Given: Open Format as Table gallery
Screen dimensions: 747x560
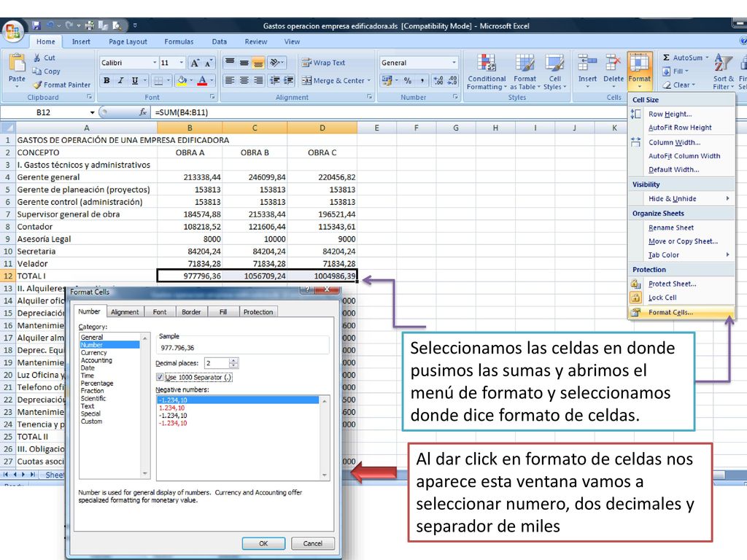Looking at the screenshot, I should (x=525, y=72).
